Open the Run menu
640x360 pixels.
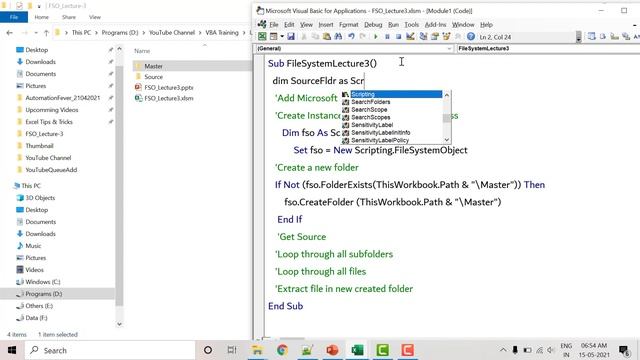point(393,24)
